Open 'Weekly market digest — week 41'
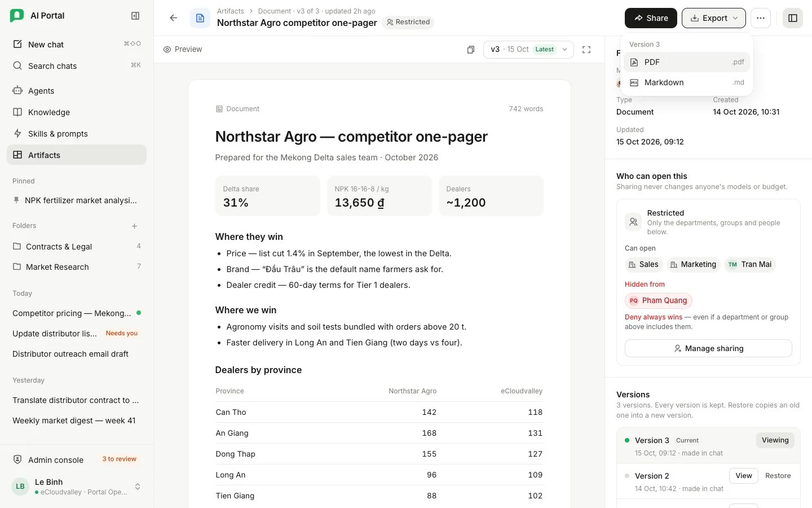Viewport: 812px width, 508px height. [x=77, y=421]
